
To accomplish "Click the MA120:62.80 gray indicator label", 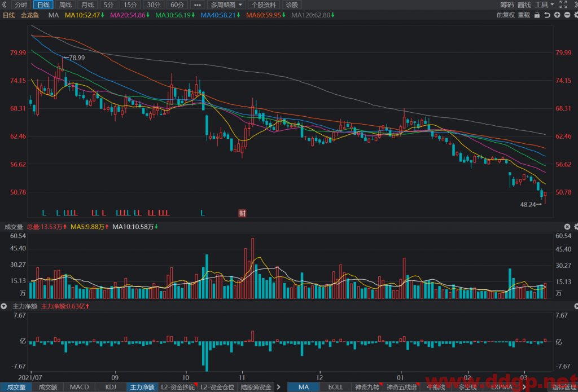I will click(x=313, y=15).
